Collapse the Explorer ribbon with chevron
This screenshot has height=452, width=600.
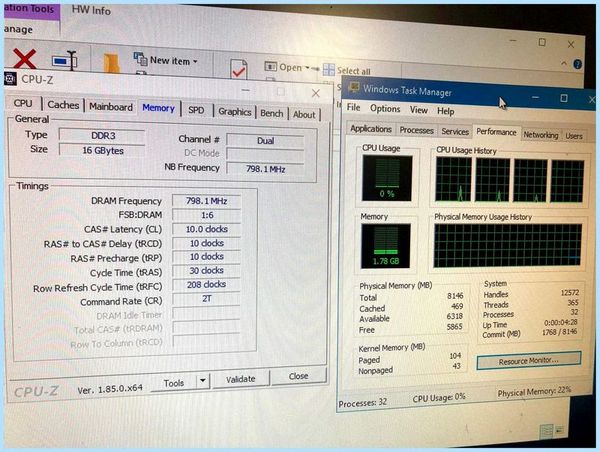tap(564, 63)
